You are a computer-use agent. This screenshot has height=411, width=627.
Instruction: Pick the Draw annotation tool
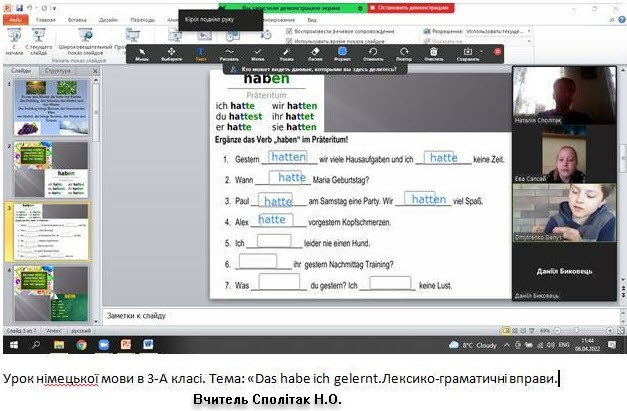tap(230, 53)
